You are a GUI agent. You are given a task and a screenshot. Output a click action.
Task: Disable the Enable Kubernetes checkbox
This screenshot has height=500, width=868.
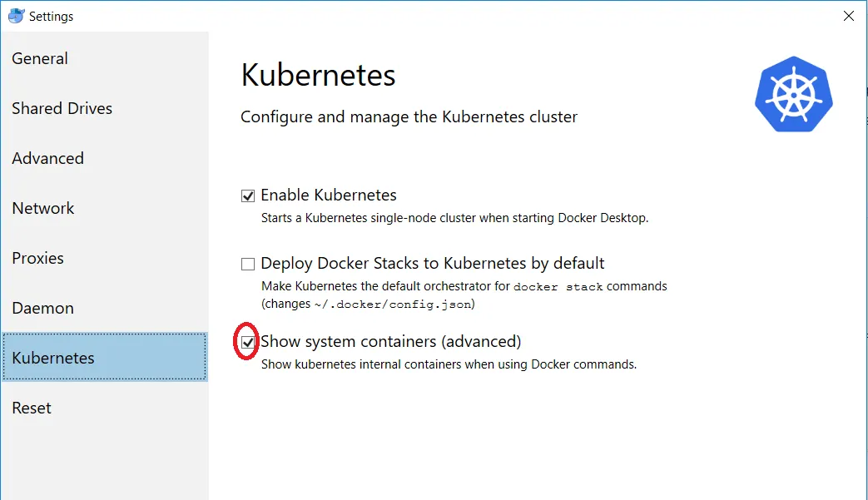248,196
